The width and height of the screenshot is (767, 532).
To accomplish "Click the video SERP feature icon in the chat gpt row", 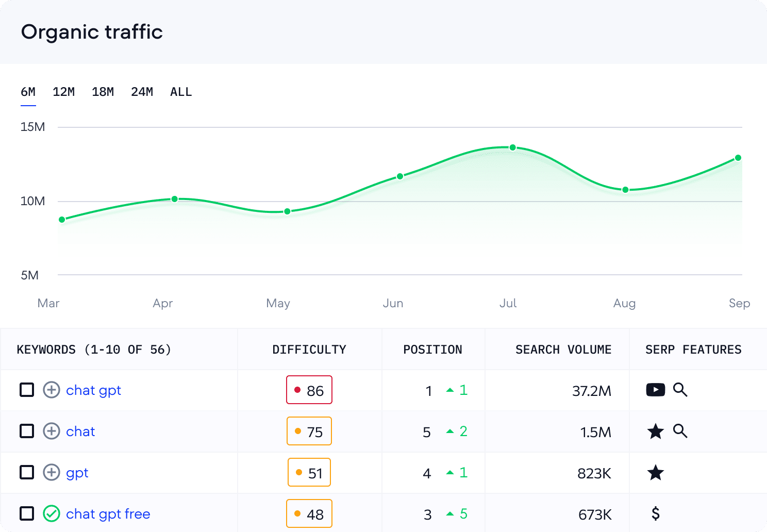I will tap(655, 390).
